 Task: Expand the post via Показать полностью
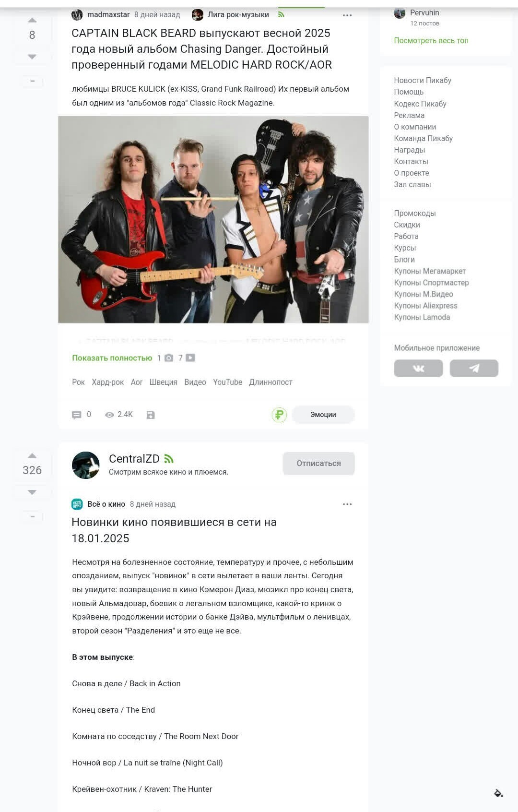tap(112, 358)
